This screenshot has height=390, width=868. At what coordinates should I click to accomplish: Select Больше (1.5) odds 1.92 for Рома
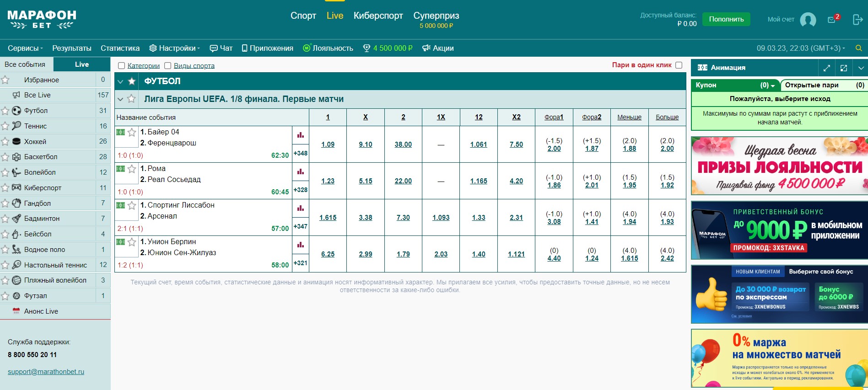[667, 185]
